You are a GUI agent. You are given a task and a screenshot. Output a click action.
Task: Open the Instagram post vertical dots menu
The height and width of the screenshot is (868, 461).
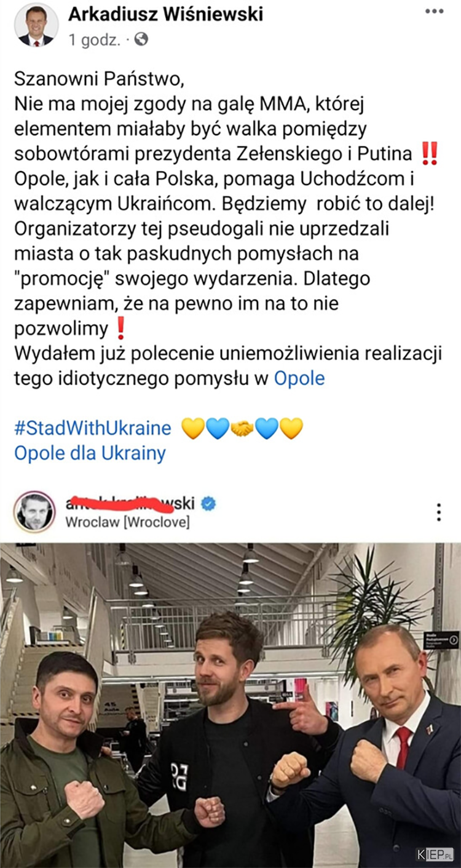click(x=438, y=512)
